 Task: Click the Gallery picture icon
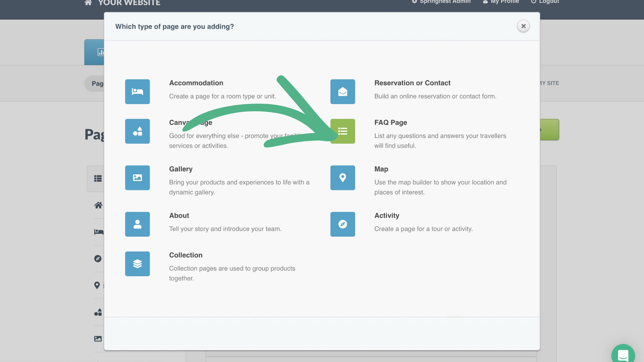[x=137, y=178]
